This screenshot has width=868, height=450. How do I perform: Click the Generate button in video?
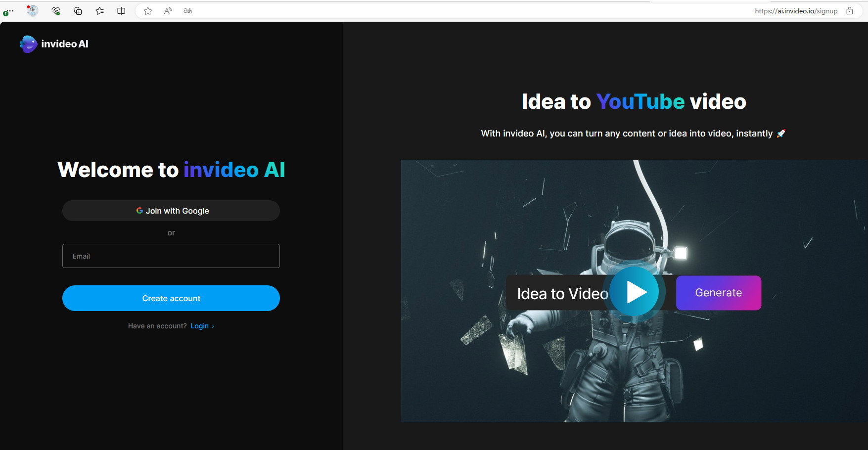click(x=718, y=293)
